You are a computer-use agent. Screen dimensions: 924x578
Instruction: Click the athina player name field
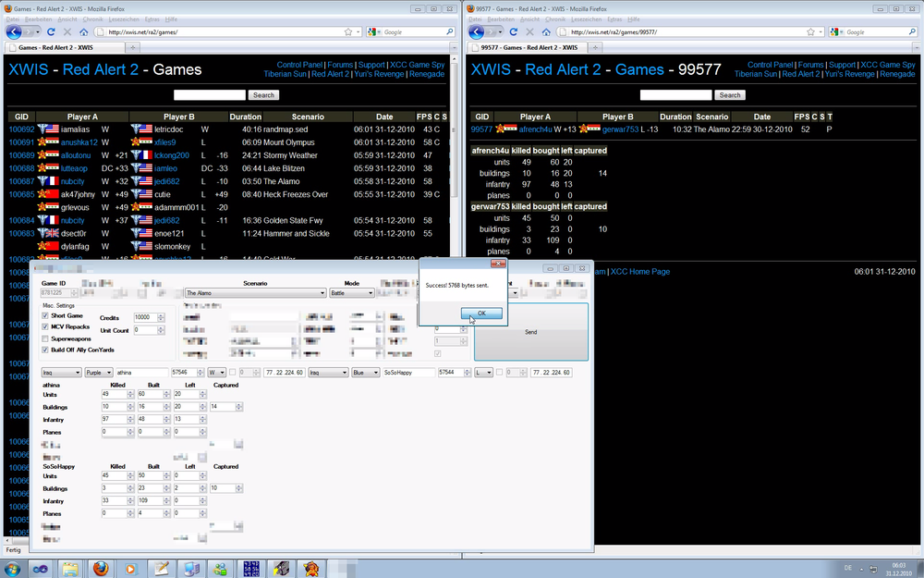click(141, 372)
